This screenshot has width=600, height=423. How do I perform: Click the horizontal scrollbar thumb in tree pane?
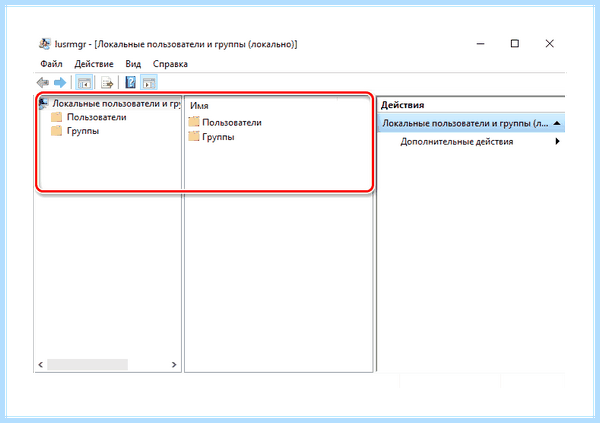[x=87, y=364]
